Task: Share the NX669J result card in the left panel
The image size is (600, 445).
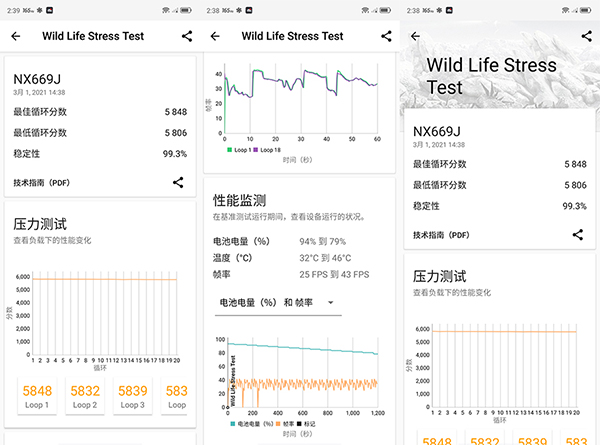Action: pyautogui.click(x=178, y=182)
